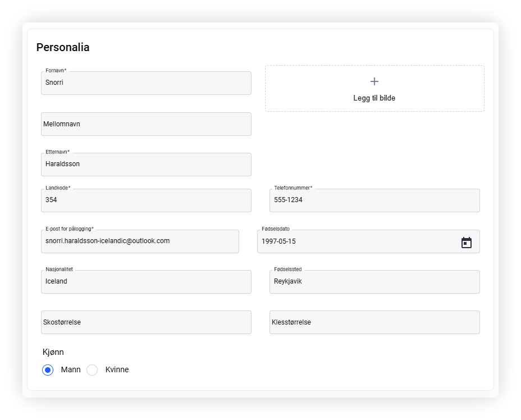The image size is (521, 420).
Task: Open the birth date calendar picker icon
Action: 466,243
